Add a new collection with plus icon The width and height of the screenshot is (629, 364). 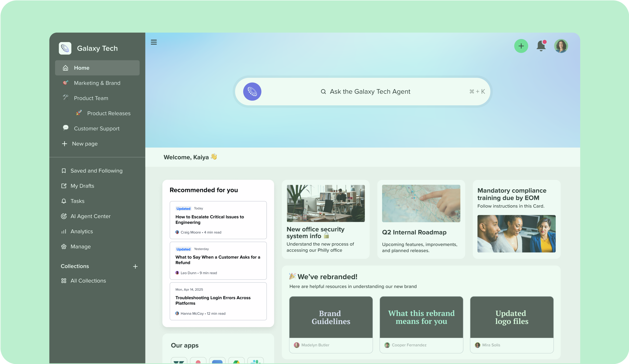tap(135, 266)
